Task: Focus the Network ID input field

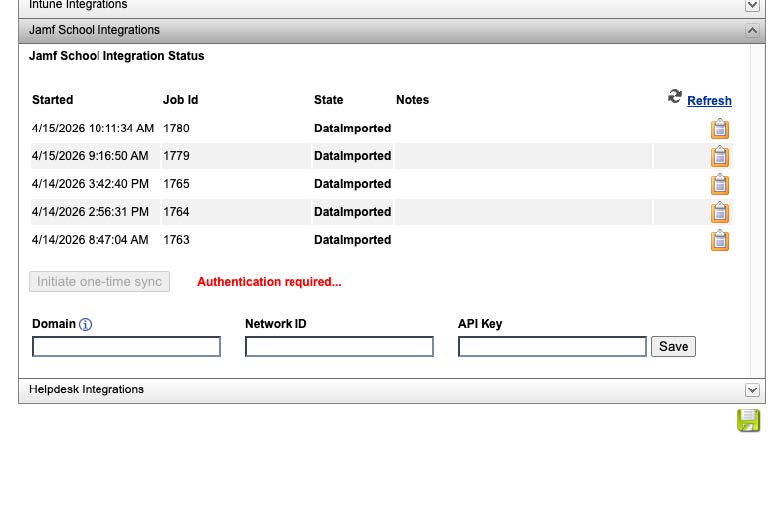Action: click(x=339, y=346)
